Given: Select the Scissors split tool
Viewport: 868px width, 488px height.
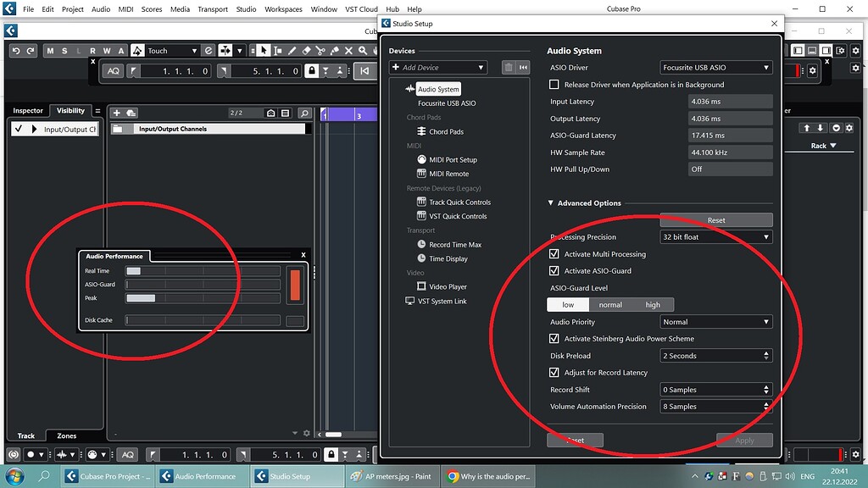Looking at the screenshot, I should pos(320,51).
